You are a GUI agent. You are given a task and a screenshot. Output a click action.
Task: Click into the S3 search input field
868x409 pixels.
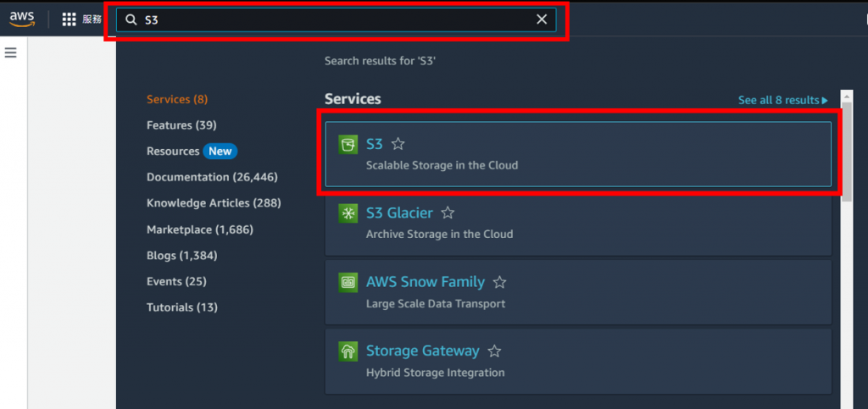[331, 19]
